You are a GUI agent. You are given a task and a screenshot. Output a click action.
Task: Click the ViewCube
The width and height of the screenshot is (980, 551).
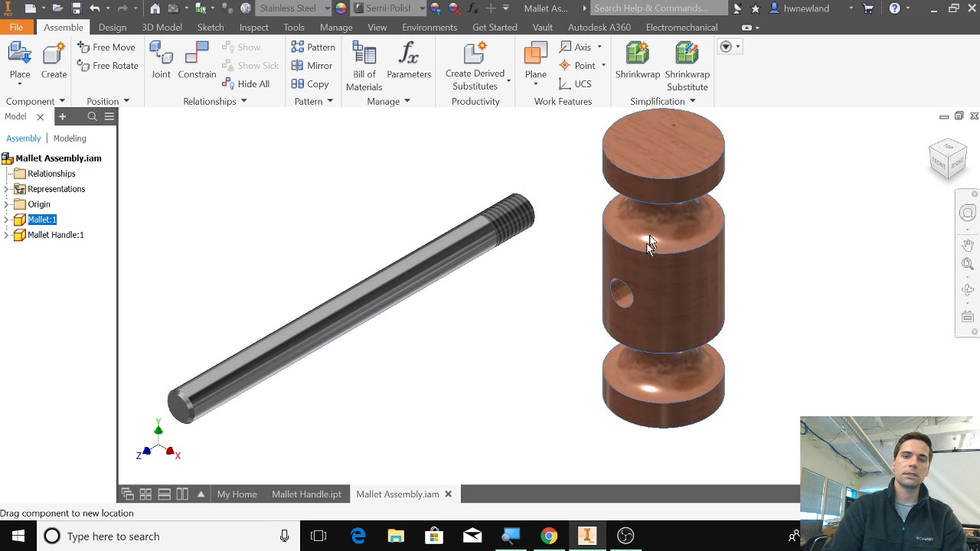(948, 158)
